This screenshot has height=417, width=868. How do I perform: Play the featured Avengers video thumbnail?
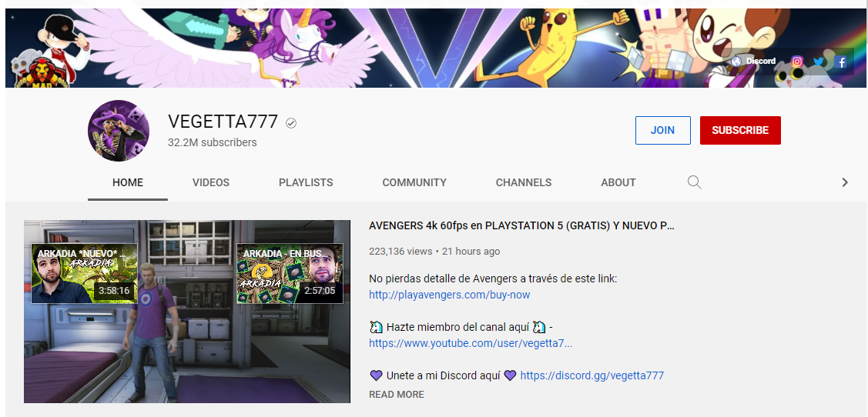click(x=187, y=312)
